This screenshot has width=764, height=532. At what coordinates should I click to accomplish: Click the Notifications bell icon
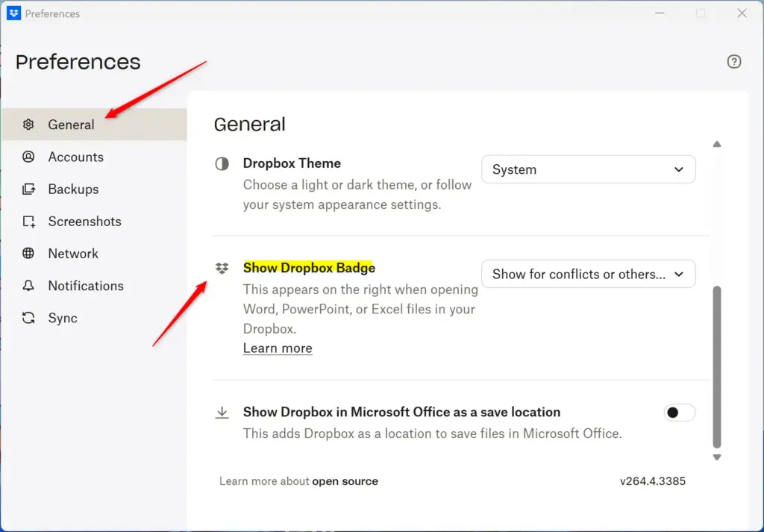[28, 286]
